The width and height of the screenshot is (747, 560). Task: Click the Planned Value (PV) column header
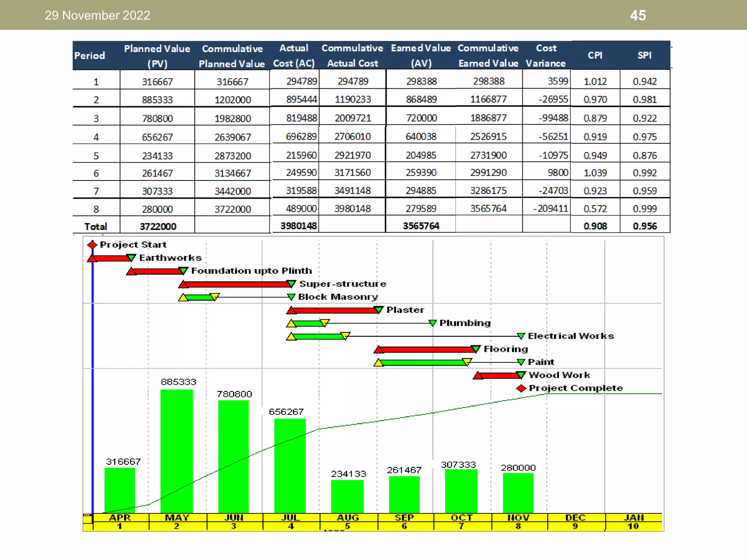(x=157, y=56)
